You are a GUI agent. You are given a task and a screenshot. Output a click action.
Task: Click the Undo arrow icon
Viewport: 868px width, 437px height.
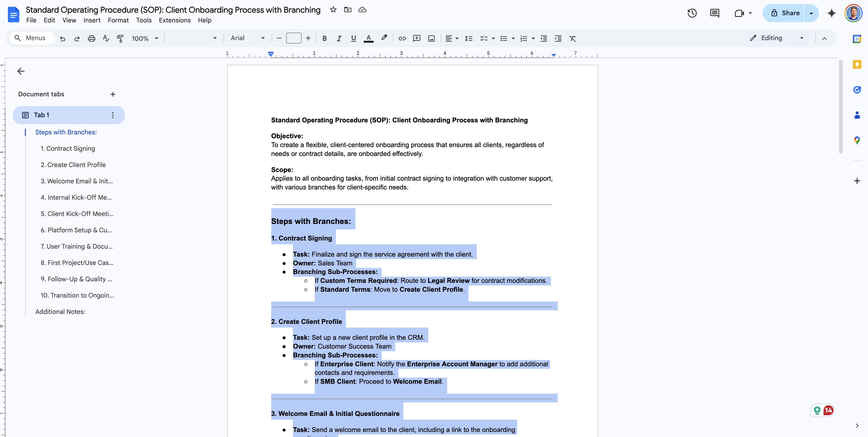coord(62,38)
